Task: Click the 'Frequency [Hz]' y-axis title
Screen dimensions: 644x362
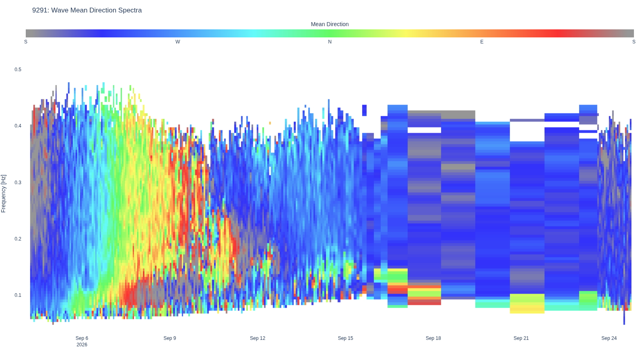Action: coord(4,193)
